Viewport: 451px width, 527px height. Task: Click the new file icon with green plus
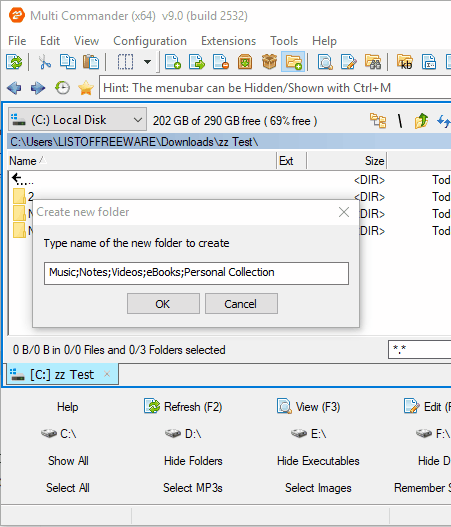[173, 62]
